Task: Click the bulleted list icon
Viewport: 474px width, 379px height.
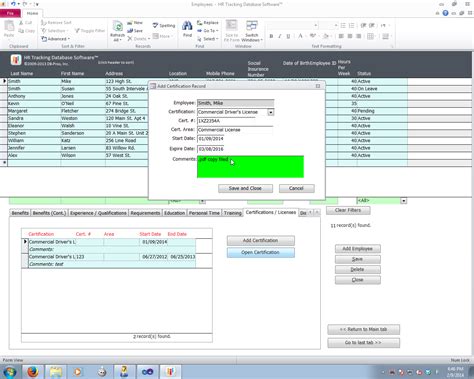Action: click(x=343, y=25)
